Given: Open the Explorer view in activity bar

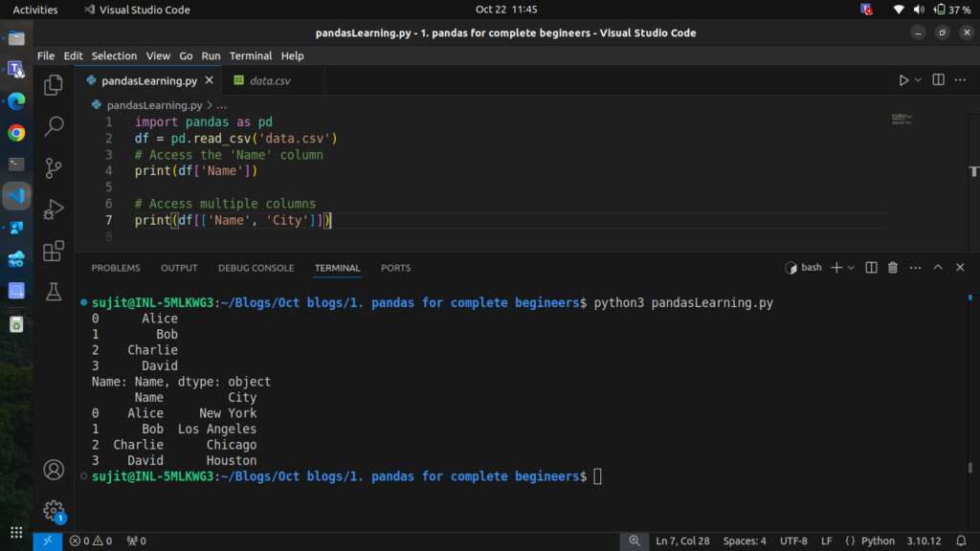Looking at the screenshot, I should pyautogui.click(x=54, y=84).
